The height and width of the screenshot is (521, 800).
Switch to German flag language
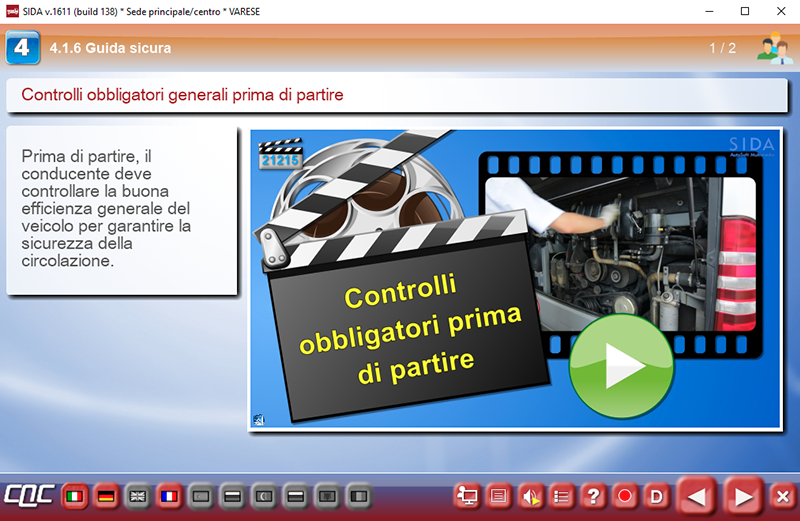(105, 496)
